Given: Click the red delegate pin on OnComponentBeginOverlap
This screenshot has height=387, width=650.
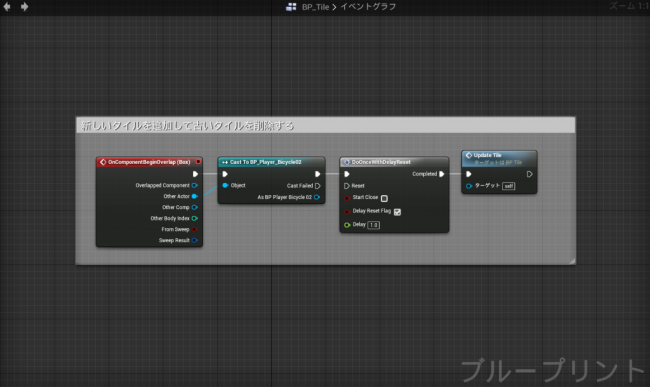Looking at the screenshot, I should (x=198, y=162).
